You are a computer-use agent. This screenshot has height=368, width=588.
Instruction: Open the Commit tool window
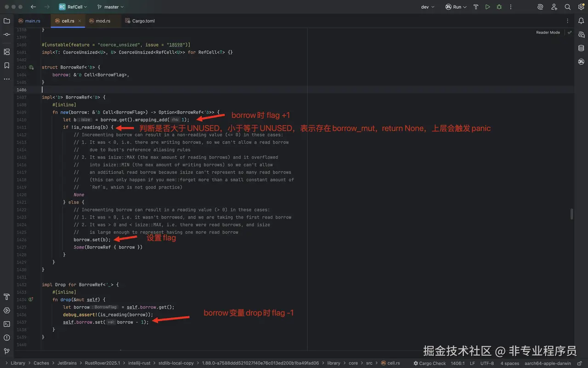point(7,34)
